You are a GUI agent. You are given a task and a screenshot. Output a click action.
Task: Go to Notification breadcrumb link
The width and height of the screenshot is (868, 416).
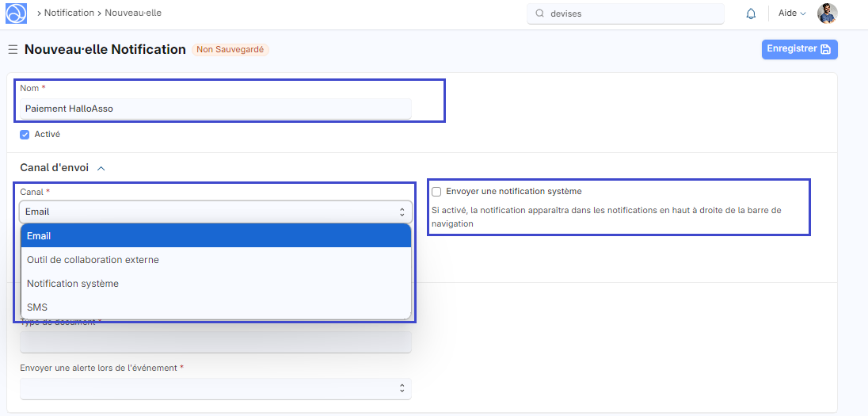pos(69,13)
